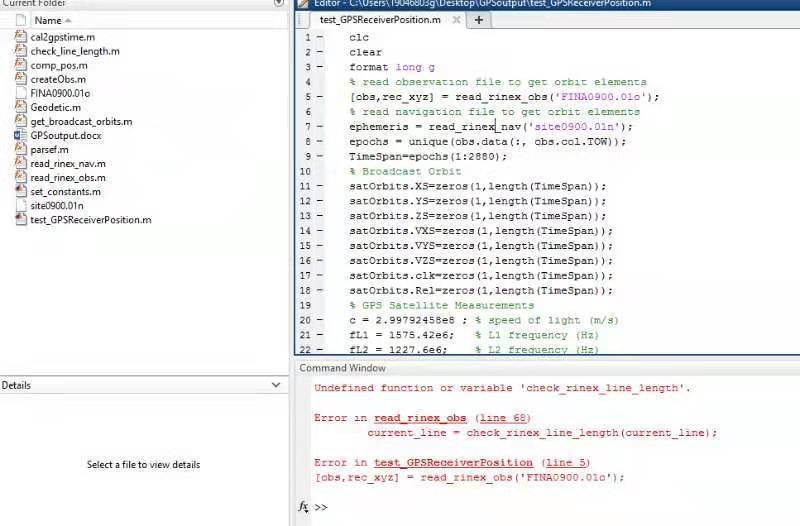
Task: Select file name test_GPSReceiverPosition.m
Action: pos(91,220)
